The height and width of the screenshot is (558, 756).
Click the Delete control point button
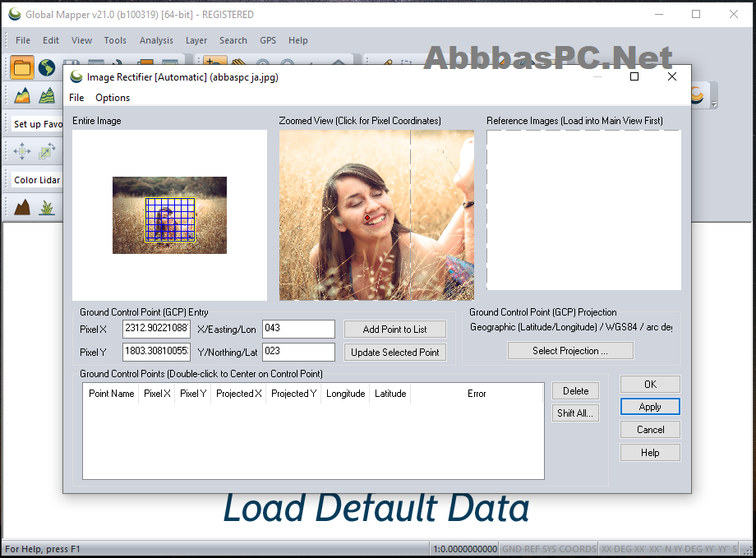pos(576,391)
